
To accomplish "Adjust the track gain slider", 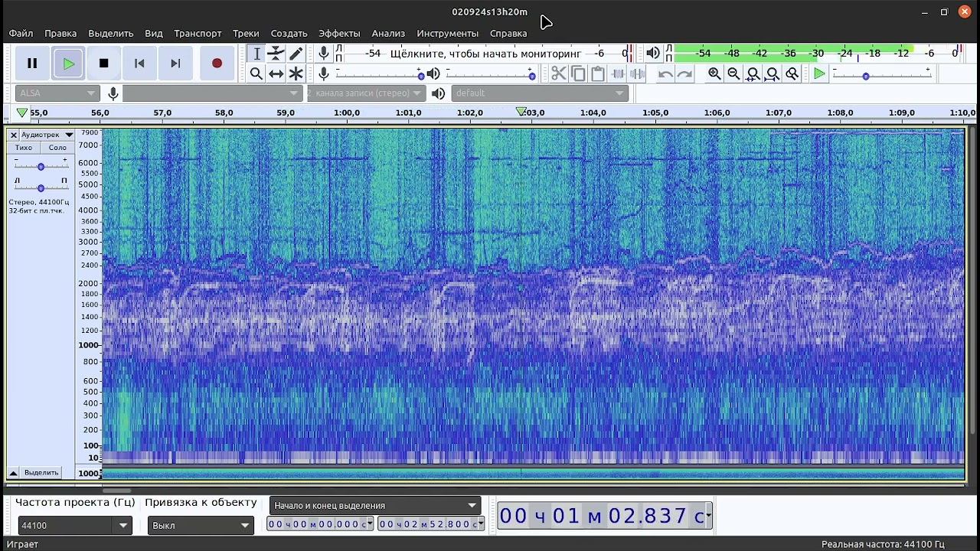I will tap(41, 166).
